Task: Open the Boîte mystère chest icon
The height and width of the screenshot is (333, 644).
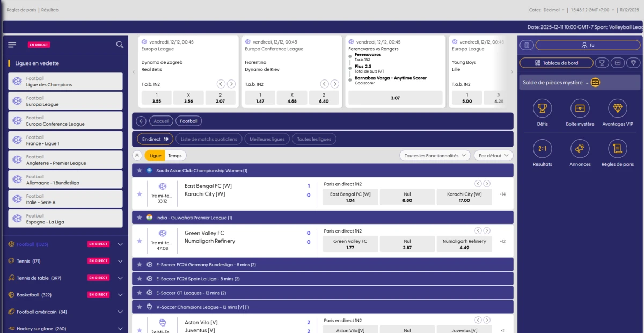Action: coord(580,110)
